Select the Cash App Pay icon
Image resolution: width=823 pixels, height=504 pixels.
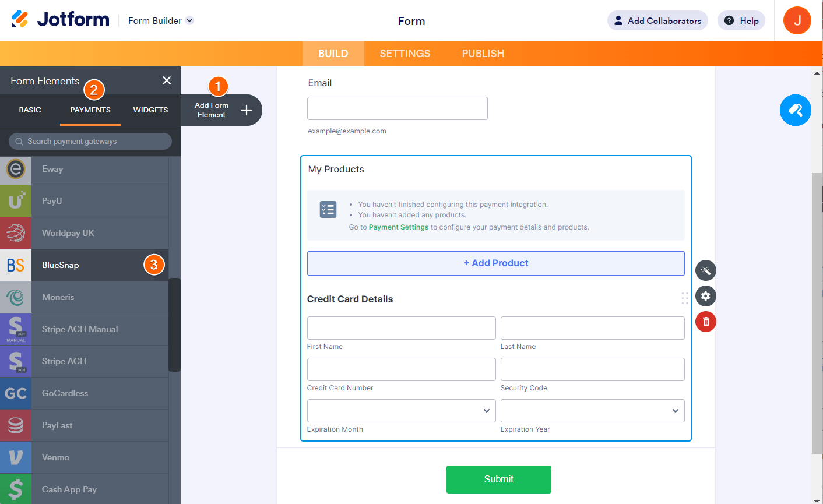click(x=16, y=489)
